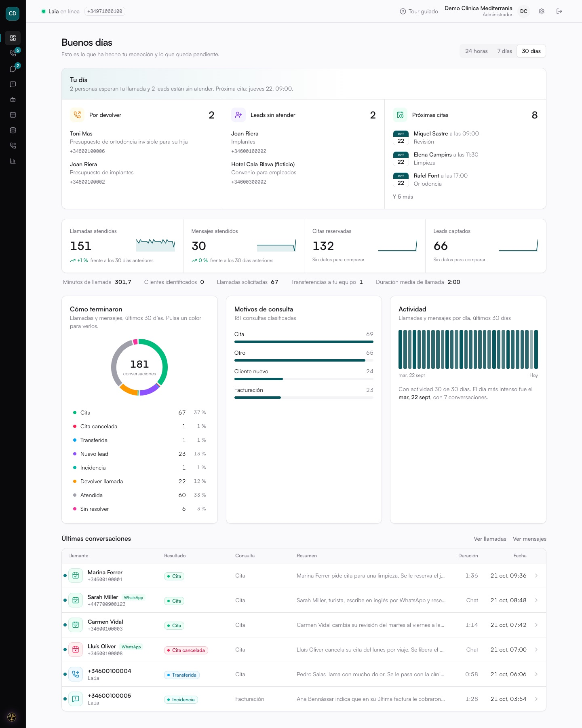Click the Por devolver phone icon
The image size is (582, 728).
coord(77,115)
